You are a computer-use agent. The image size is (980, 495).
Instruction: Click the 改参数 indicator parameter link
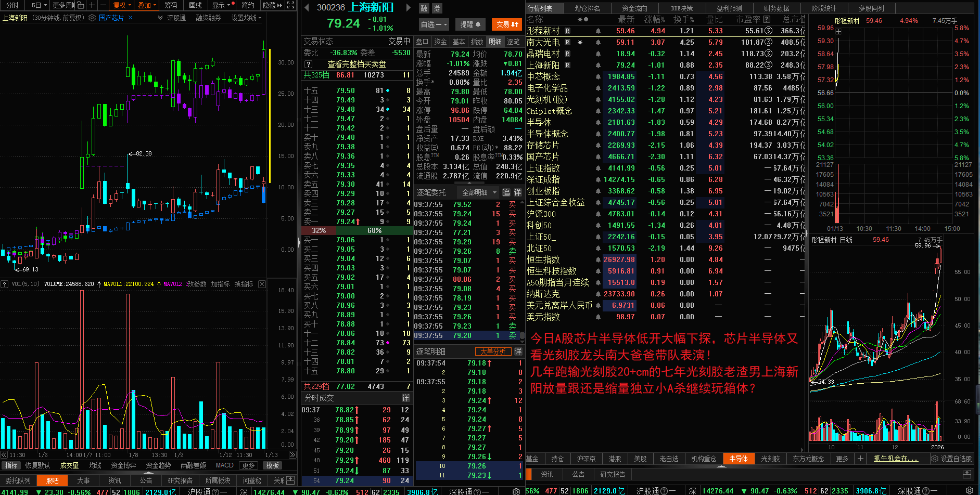pyautogui.click(x=196, y=284)
